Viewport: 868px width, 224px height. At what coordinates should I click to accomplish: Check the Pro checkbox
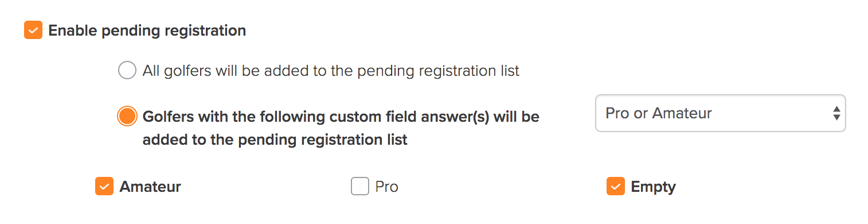[360, 187]
